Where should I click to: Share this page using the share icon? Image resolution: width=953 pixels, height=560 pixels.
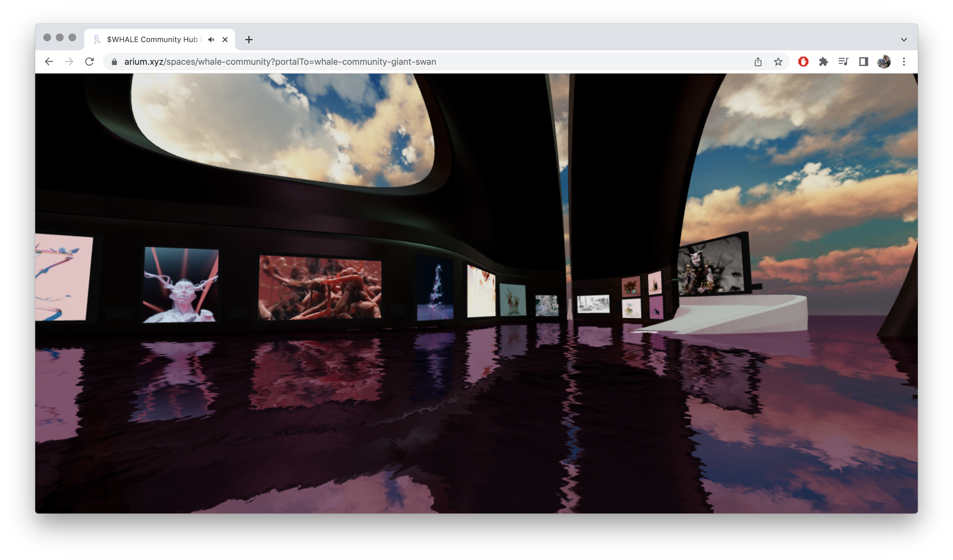point(758,62)
